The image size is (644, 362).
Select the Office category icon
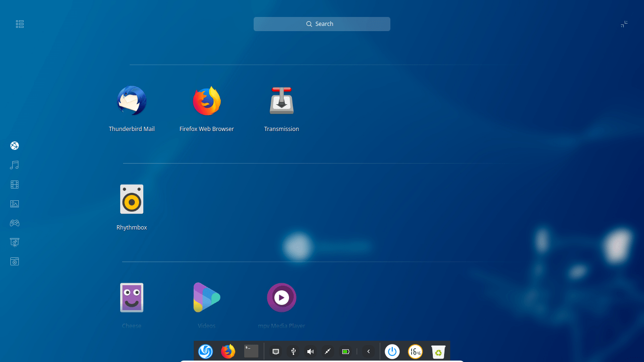click(14, 242)
